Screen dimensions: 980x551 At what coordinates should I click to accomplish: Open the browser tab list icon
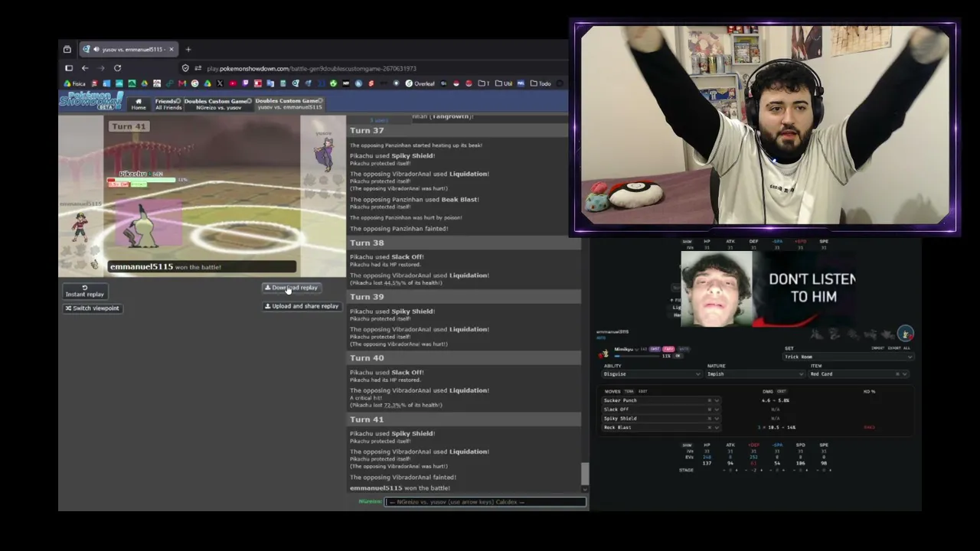pos(67,50)
